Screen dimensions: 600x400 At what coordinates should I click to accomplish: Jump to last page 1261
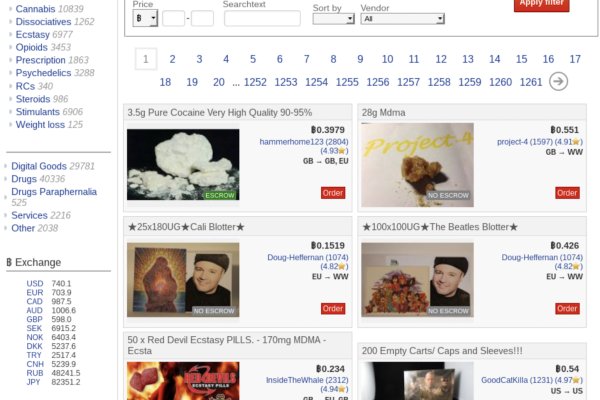pyautogui.click(x=531, y=82)
